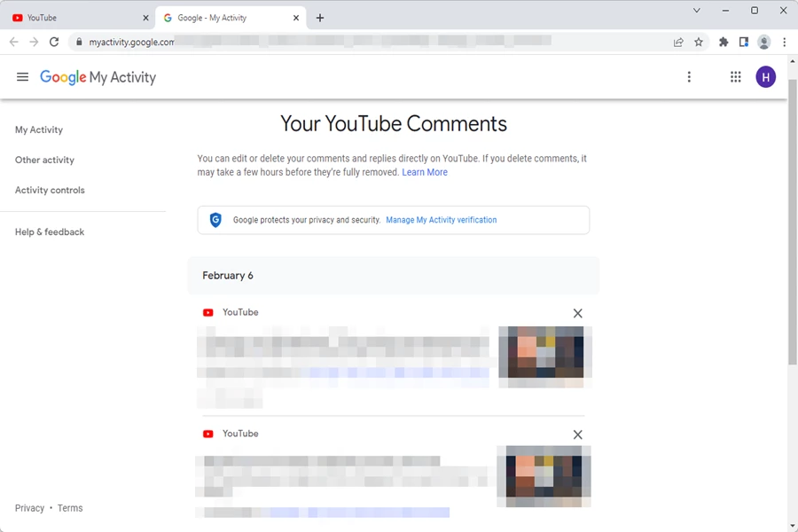Image resolution: width=798 pixels, height=532 pixels.
Task: Open the purple H account avatar
Action: pyautogui.click(x=765, y=77)
